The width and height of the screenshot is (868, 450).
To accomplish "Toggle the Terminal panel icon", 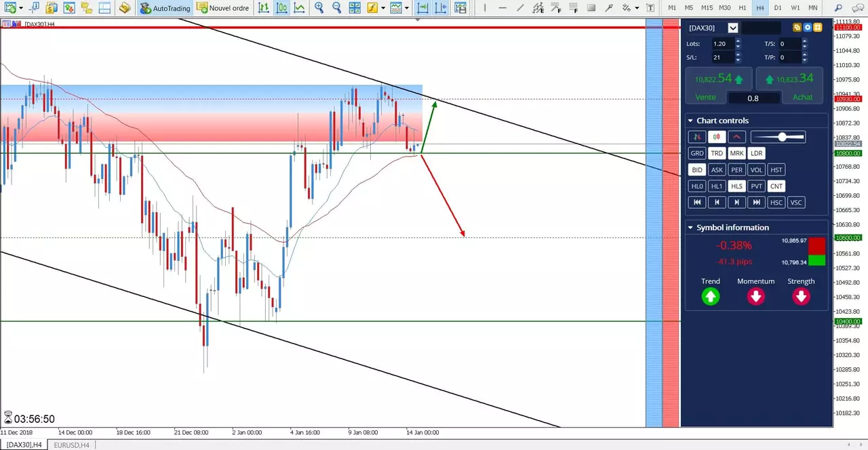I will (x=104, y=8).
